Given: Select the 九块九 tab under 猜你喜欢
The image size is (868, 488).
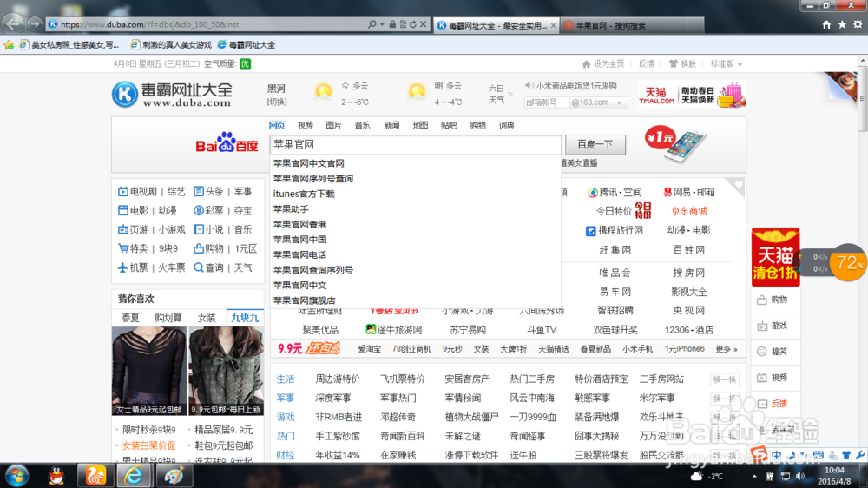Looking at the screenshot, I should pyautogui.click(x=245, y=318).
